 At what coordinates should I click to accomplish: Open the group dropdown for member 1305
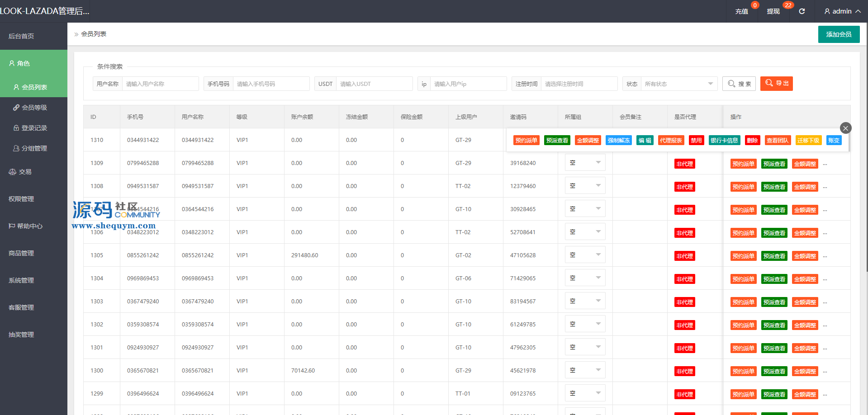point(585,255)
